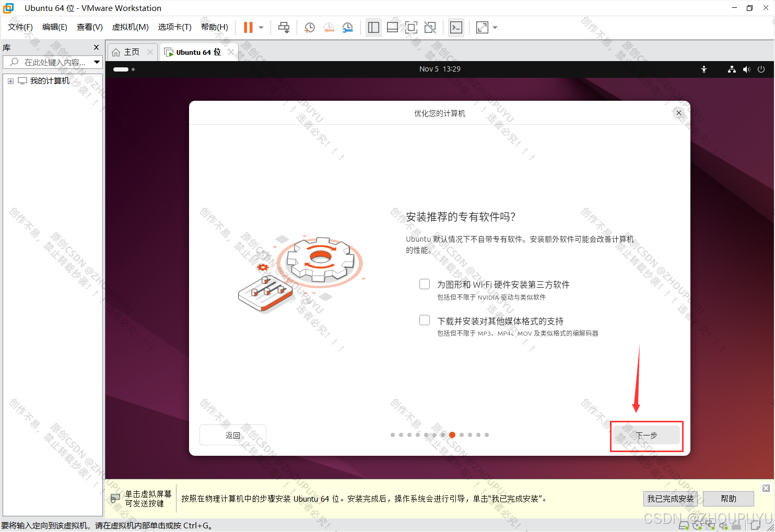
Task: Open stretch display dropdown arrow
Action: pos(495,28)
